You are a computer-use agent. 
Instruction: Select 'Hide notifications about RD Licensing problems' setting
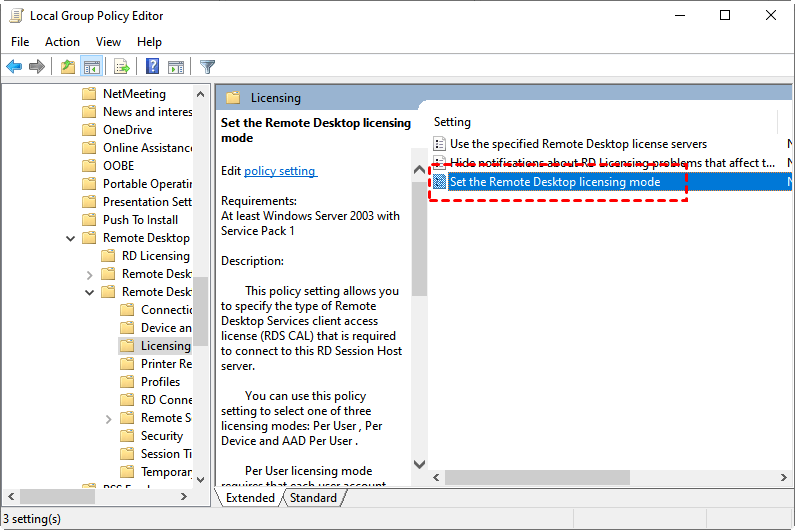(612, 163)
